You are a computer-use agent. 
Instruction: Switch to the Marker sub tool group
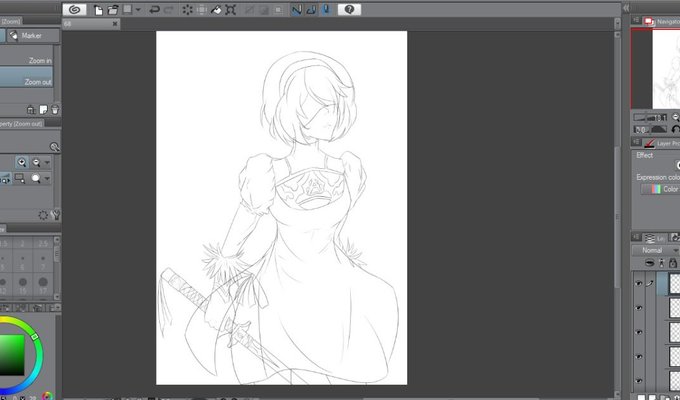pyautogui.click(x=33, y=36)
